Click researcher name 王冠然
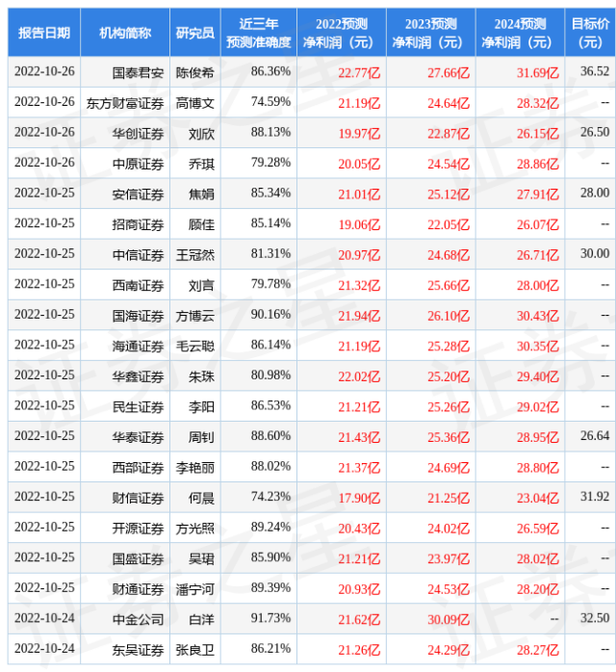The image size is (616, 672). pyautogui.click(x=195, y=255)
